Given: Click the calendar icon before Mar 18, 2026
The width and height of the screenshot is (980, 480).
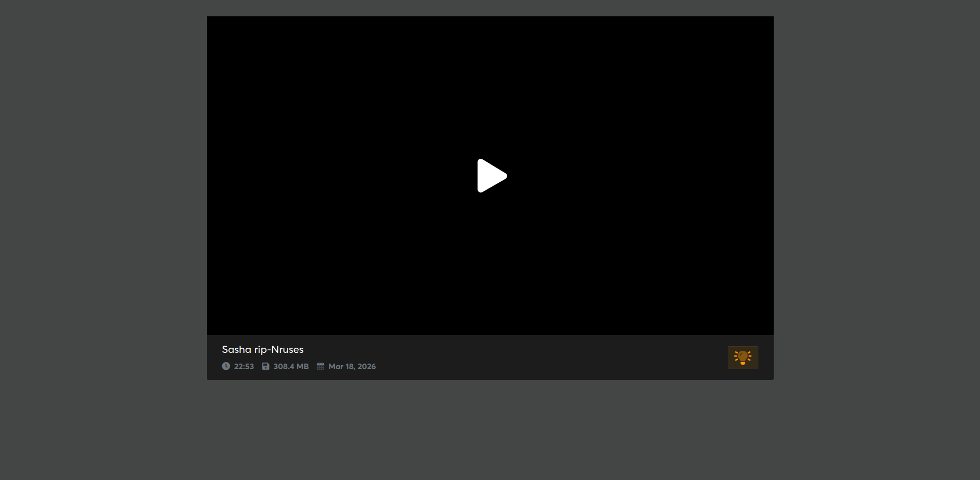Looking at the screenshot, I should click(320, 366).
